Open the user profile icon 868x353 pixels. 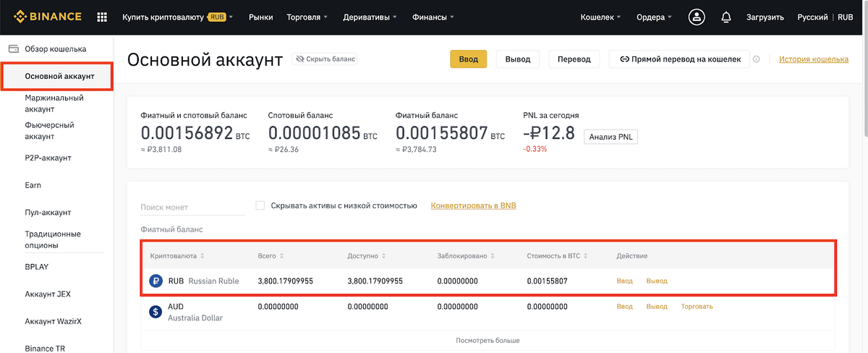(x=697, y=17)
